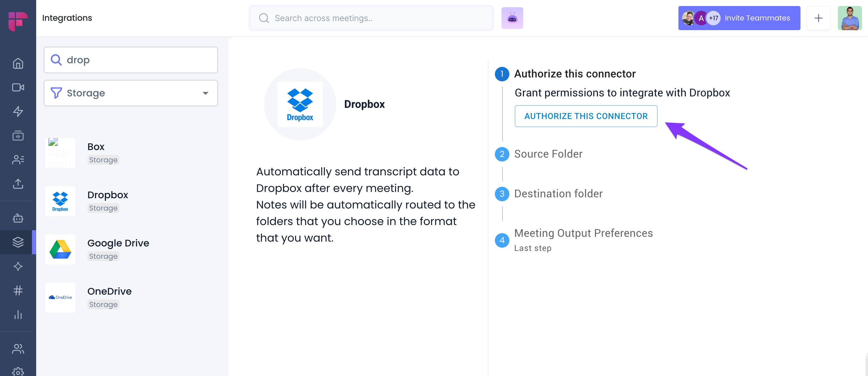Select the Automations lightning icon
This screenshot has height=376, width=868.
[17, 112]
